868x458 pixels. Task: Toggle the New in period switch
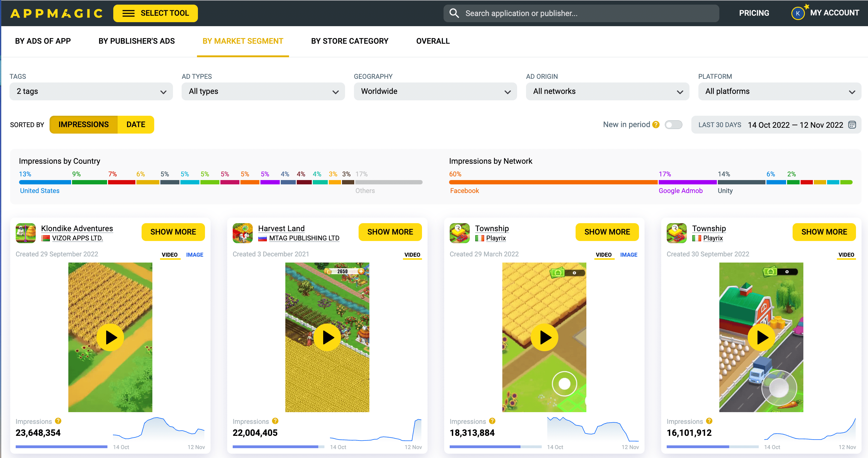point(673,125)
